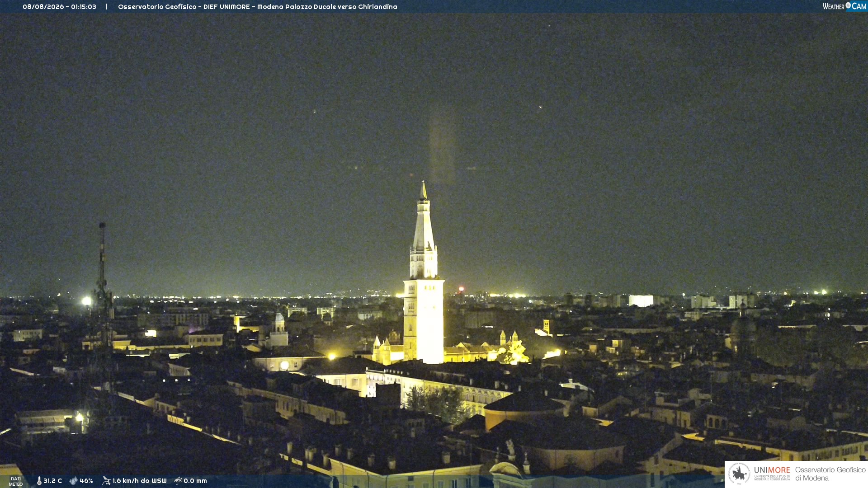Click the thermometer temperature icon
Image resolution: width=868 pixels, height=488 pixels.
click(39, 481)
